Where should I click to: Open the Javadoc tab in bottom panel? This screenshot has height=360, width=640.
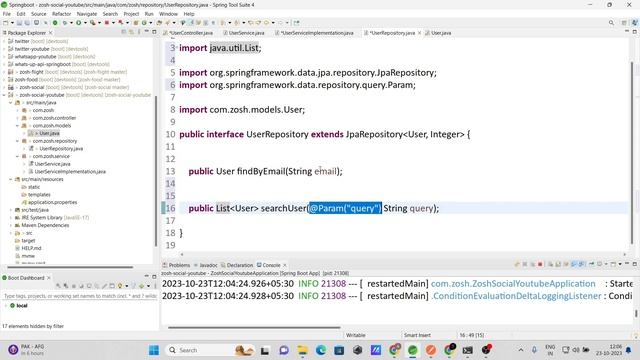coord(205,265)
